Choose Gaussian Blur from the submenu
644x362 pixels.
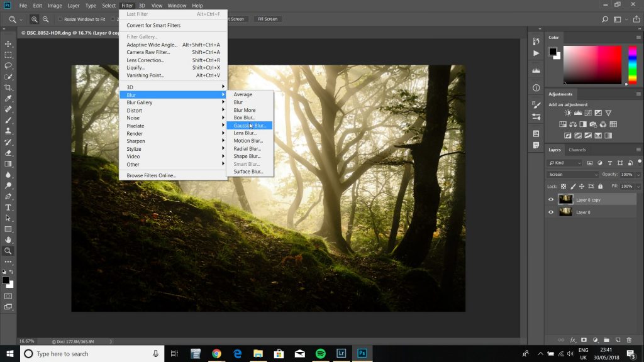point(250,125)
